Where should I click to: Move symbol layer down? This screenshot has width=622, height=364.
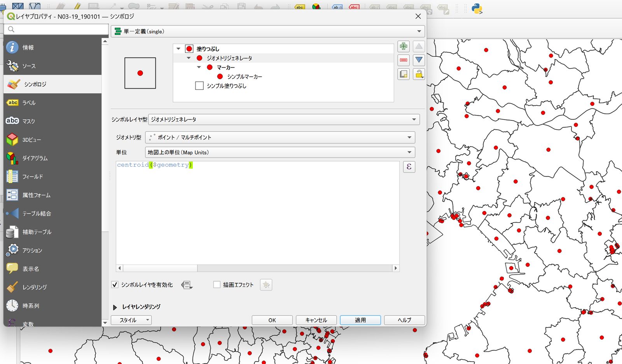pos(419,60)
